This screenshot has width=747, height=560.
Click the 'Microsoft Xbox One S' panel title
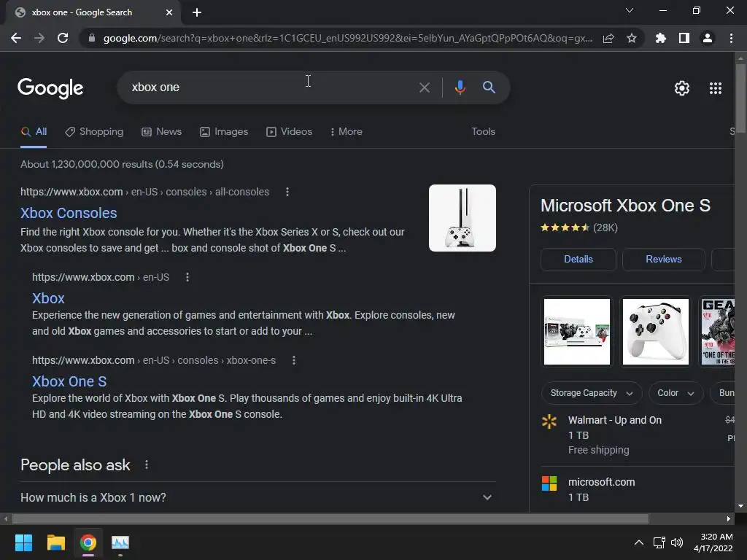click(x=625, y=206)
